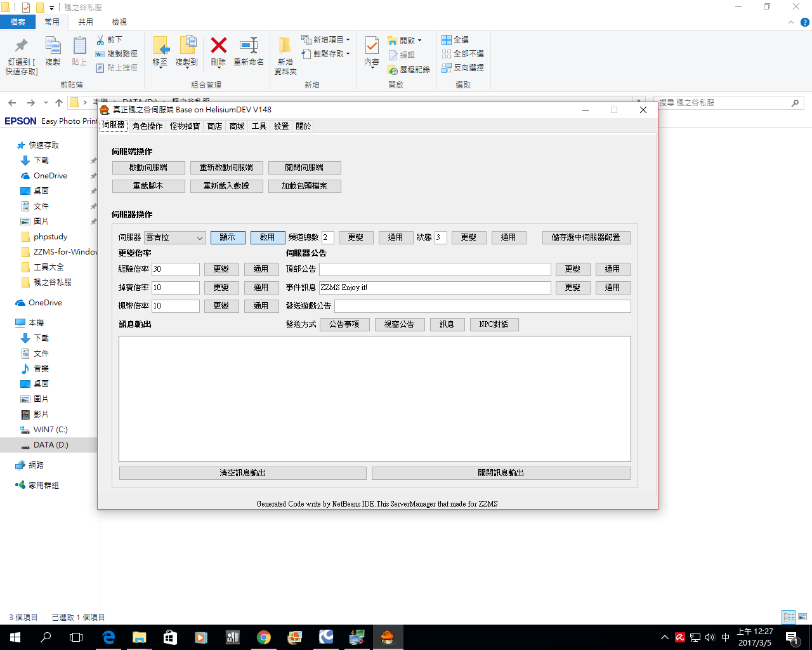Click the Copy icon in ribbon
The height and width of the screenshot is (650, 812).
[x=53, y=45]
